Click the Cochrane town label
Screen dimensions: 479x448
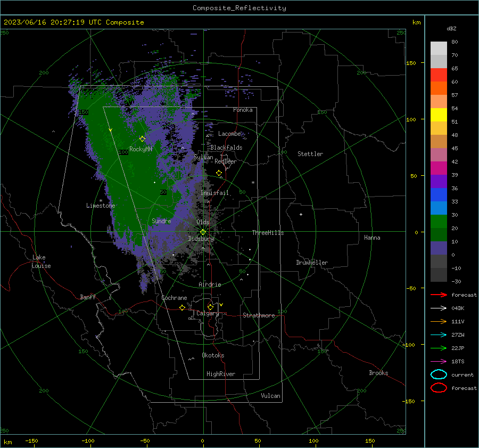[174, 298]
